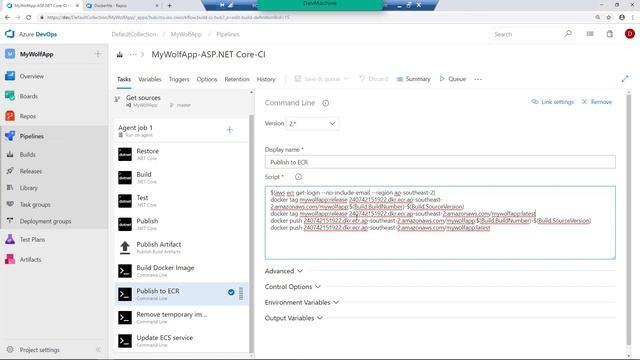Switch to the Options tab
640x360 pixels.
coord(207,79)
